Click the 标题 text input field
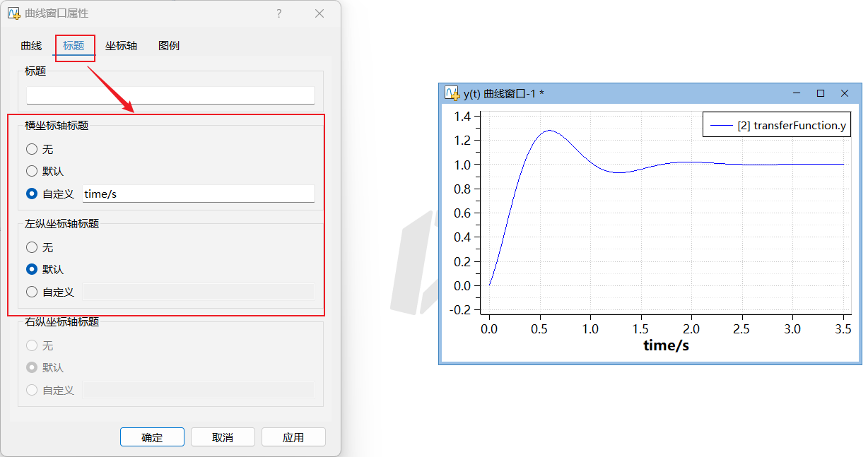868x457 pixels. click(x=170, y=95)
